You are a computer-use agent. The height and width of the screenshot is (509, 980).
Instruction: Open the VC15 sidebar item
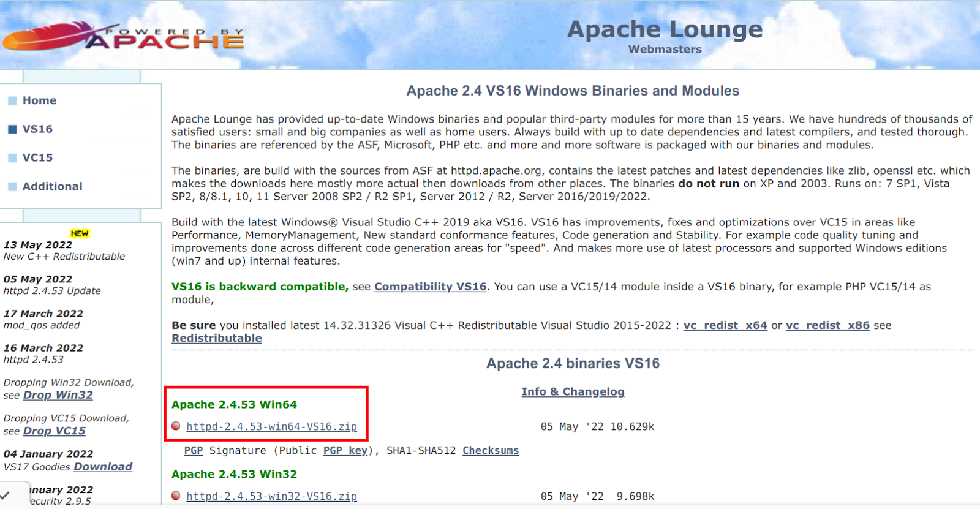37,158
